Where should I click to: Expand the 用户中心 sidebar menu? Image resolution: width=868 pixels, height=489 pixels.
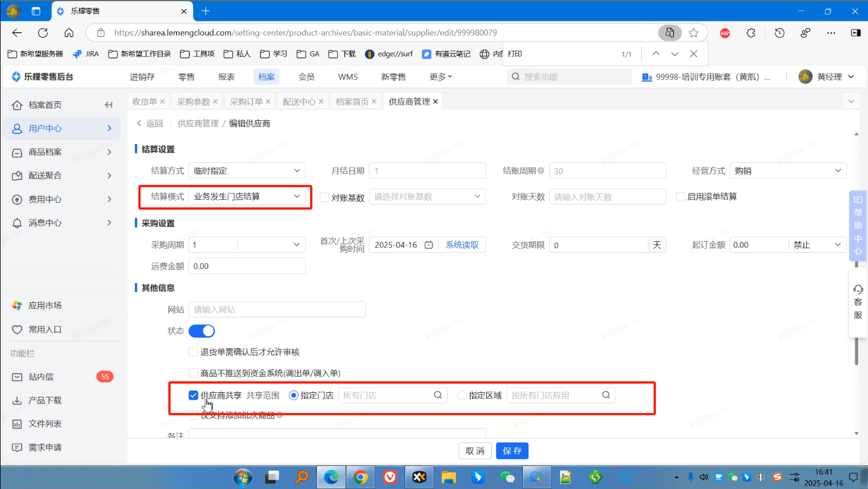62,128
